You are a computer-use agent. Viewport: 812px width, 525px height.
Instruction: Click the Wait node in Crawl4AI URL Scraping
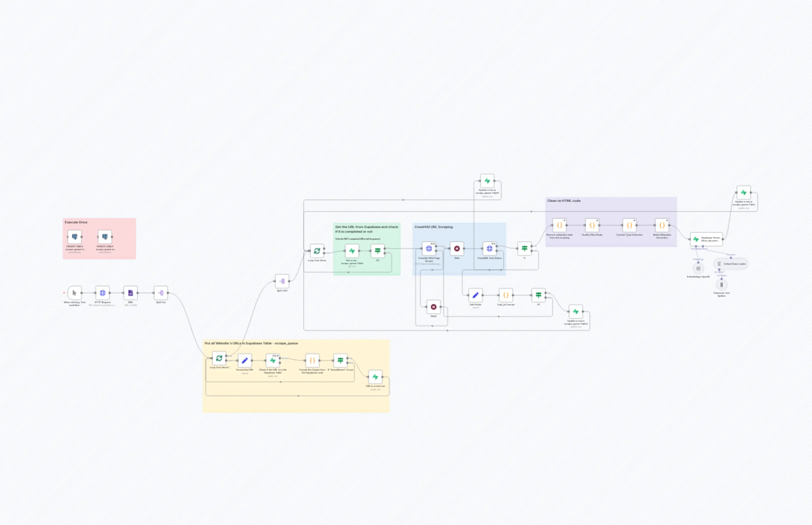coord(456,248)
